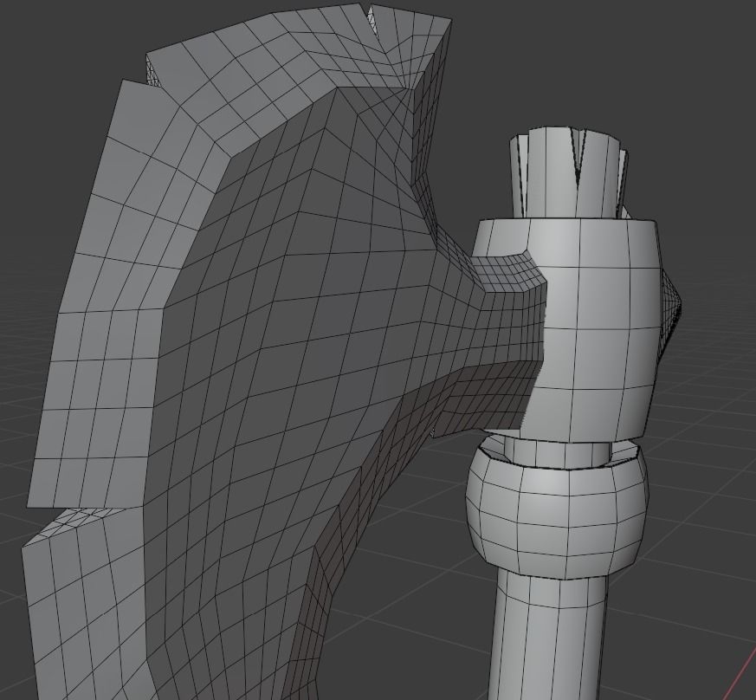Viewport: 756px width, 700px height.
Task: Select the long handle shaft below the bulge
Action: click(546, 637)
